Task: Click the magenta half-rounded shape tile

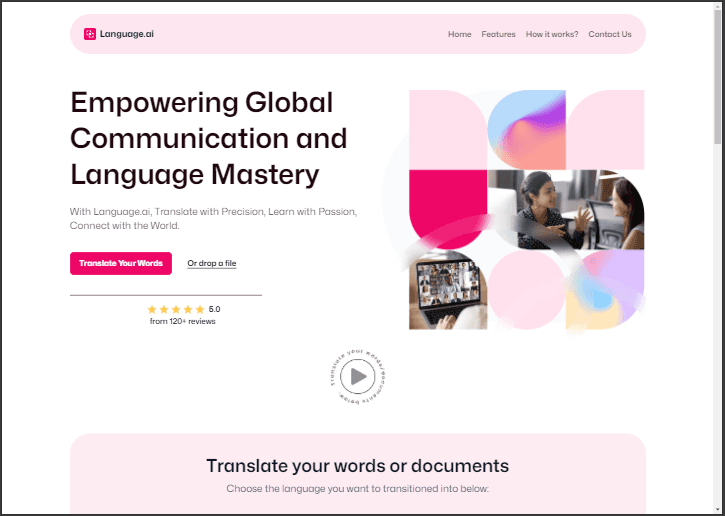Action: (448, 209)
